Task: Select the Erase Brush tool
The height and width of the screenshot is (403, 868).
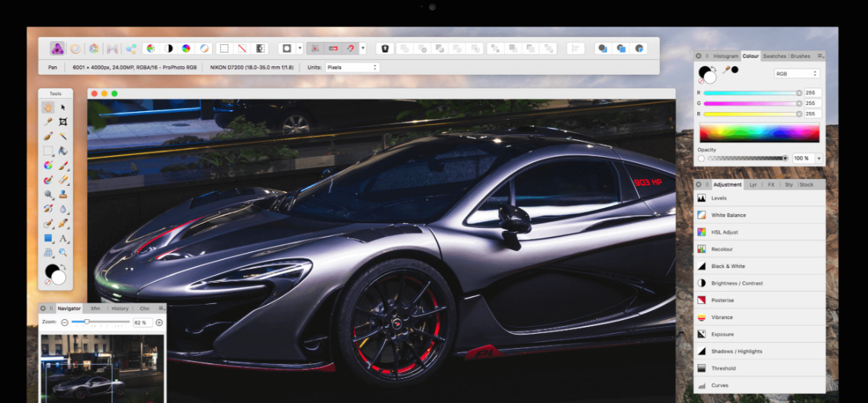Action: click(63, 180)
